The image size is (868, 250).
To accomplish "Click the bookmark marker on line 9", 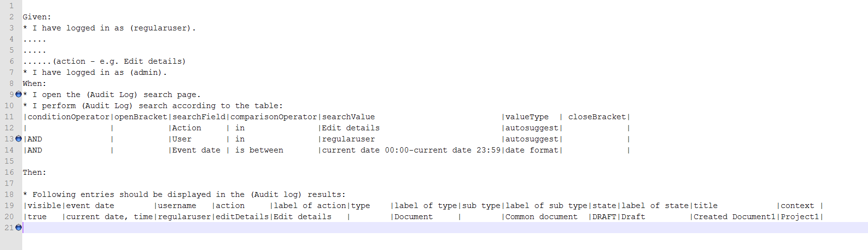I will click(x=19, y=94).
